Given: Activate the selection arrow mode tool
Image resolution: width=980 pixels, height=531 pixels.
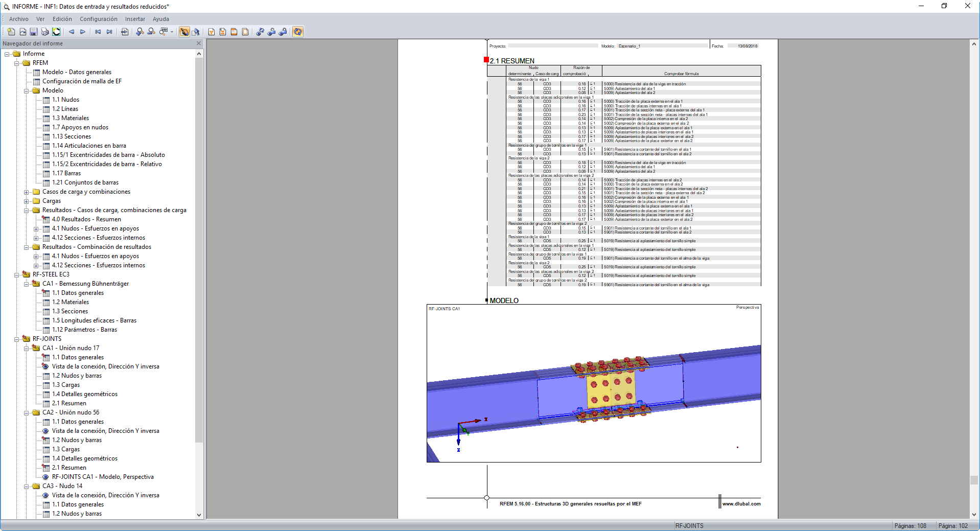Looking at the screenshot, I should pyautogui.click(x=196, y=32).
